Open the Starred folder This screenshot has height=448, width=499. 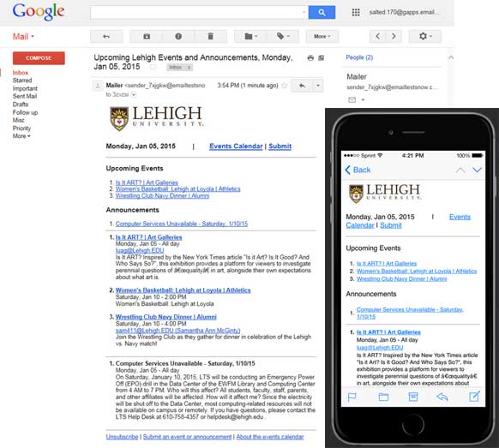pos(22,81)
